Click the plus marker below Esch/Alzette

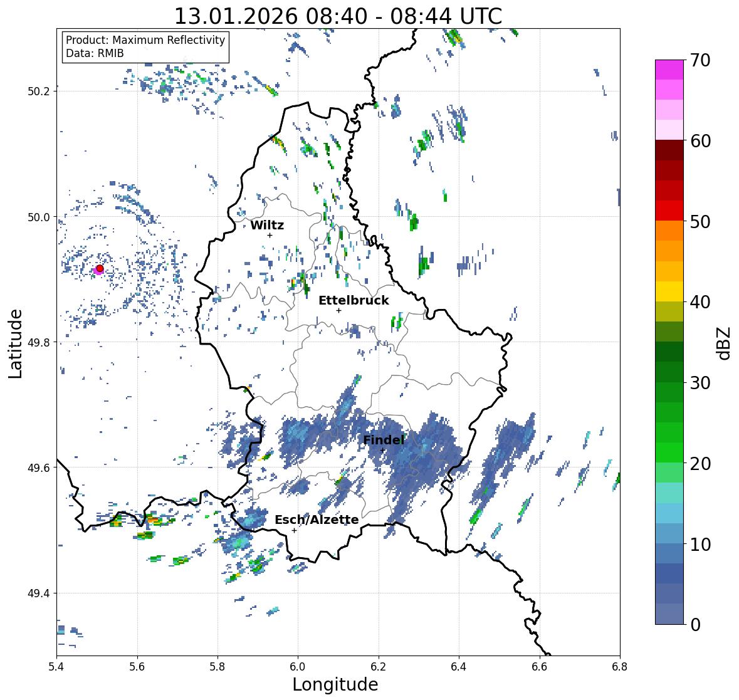pyautogui.click(x=294, y=530)
